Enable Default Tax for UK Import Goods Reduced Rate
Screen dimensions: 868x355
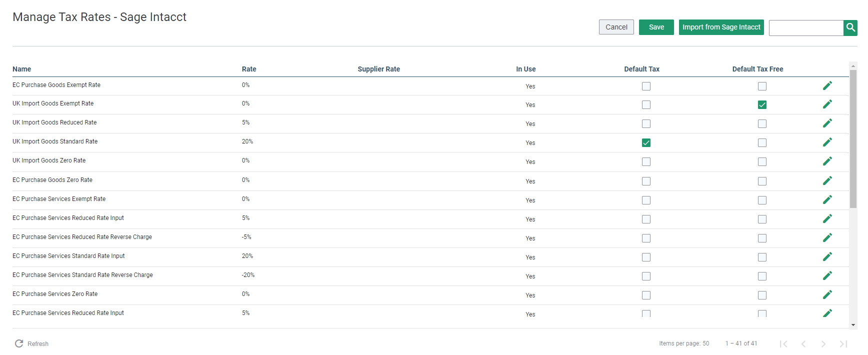click(646, 124)
